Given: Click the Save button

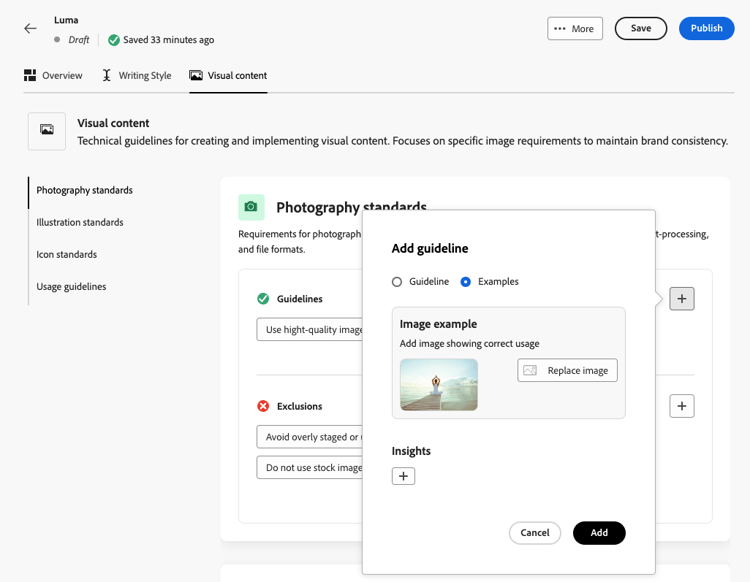Looking at the screenshot, I should 641,28.
